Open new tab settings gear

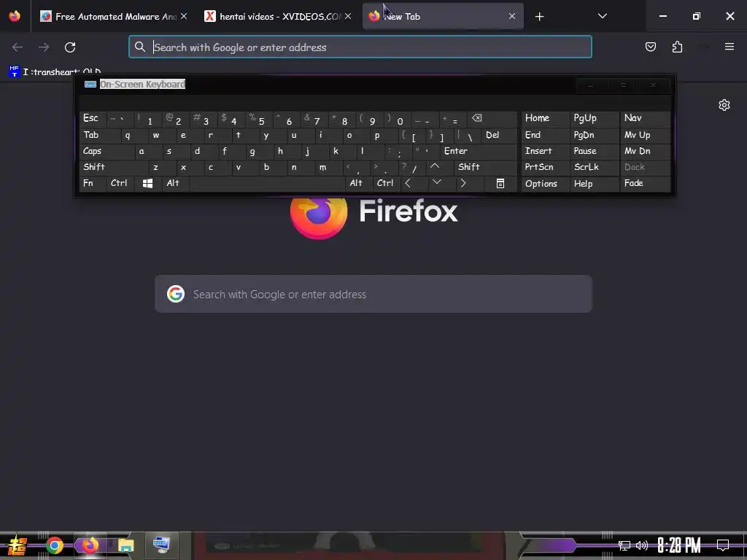[x=724, y=105]
